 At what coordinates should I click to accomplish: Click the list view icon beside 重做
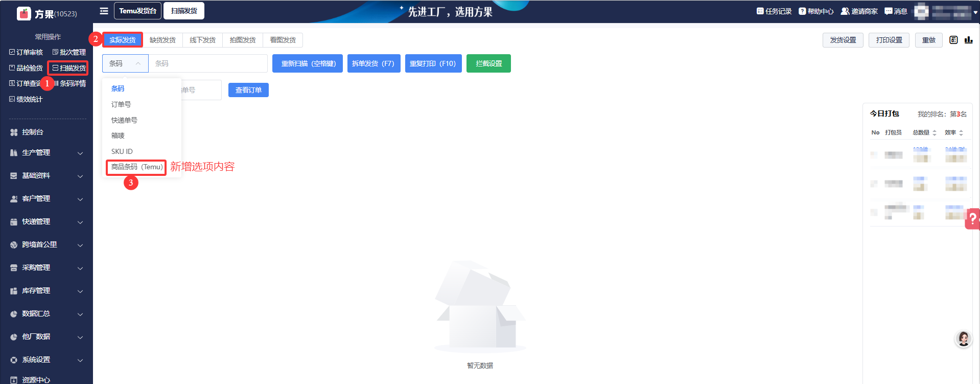coord(953,40)
